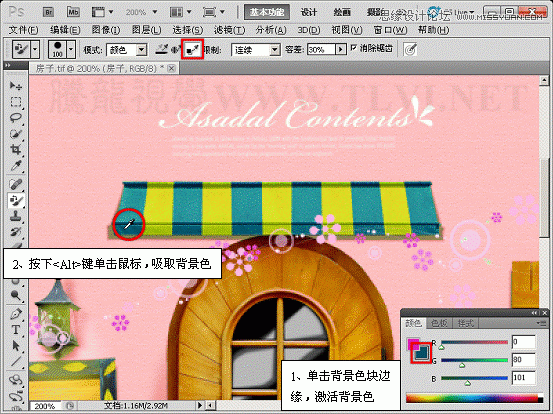The width and height of the screenshot is (553, 414).
Task: Open the Tolerance (容差) slider arrow
Action: (x=340, y=50)
